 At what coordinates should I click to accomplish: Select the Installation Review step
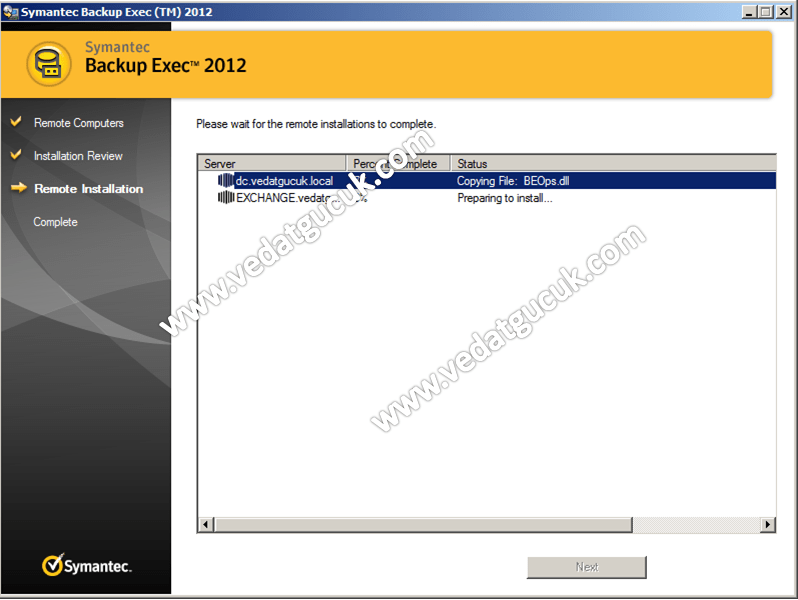pos(78,156)
